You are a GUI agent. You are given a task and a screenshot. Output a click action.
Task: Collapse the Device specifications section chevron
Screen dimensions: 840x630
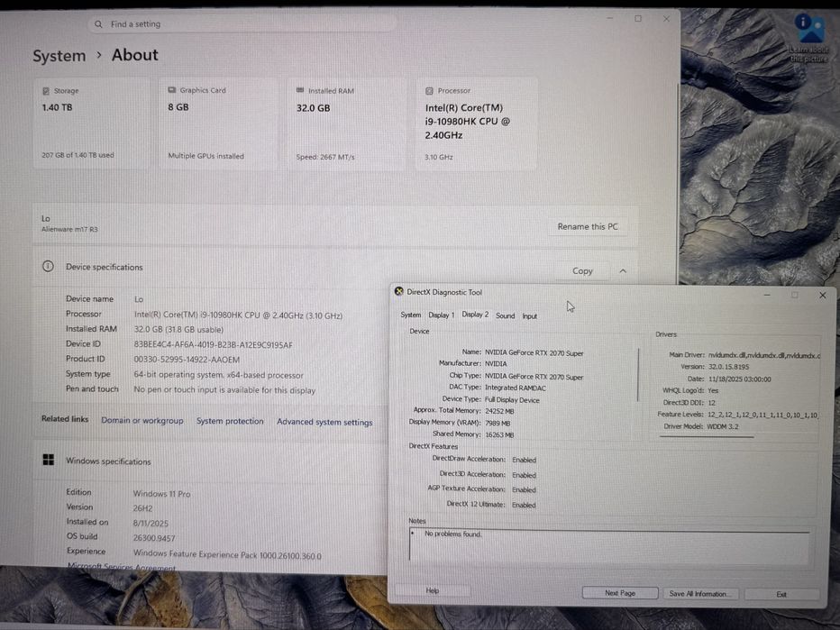click(x=623, y=271)
